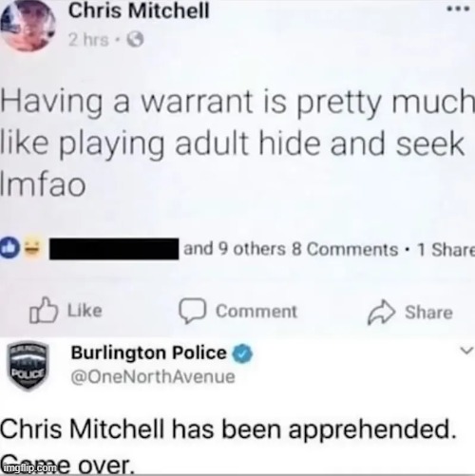The image size is (475, 476).
Task: Click the imgflip.com watermark
Action: click(29, 467)
